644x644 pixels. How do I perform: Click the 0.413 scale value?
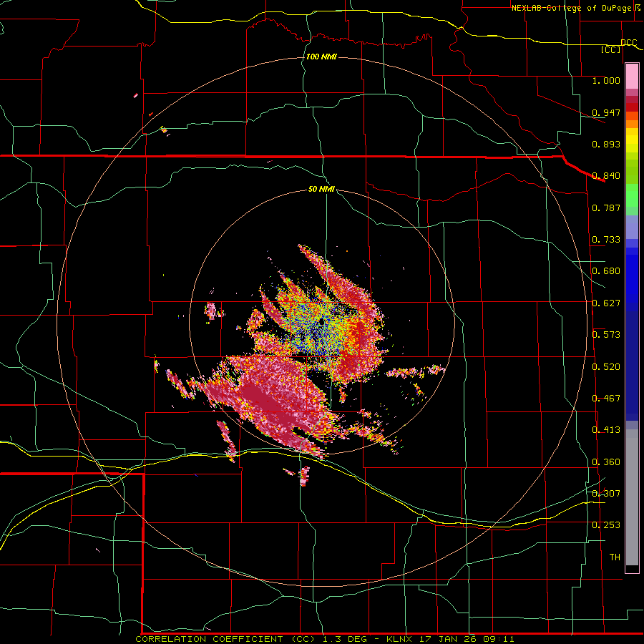(x=606, y=430)
